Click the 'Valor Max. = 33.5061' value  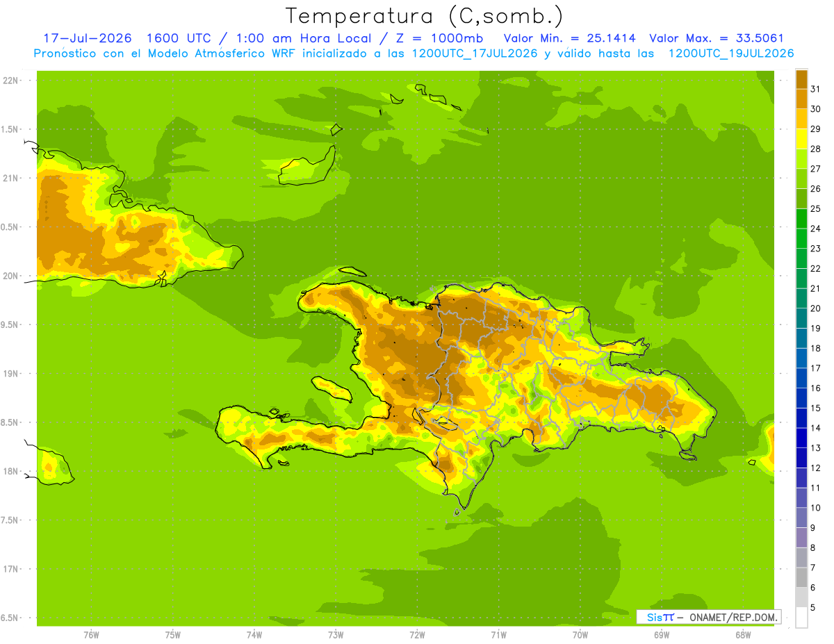[x=717, y=38]
